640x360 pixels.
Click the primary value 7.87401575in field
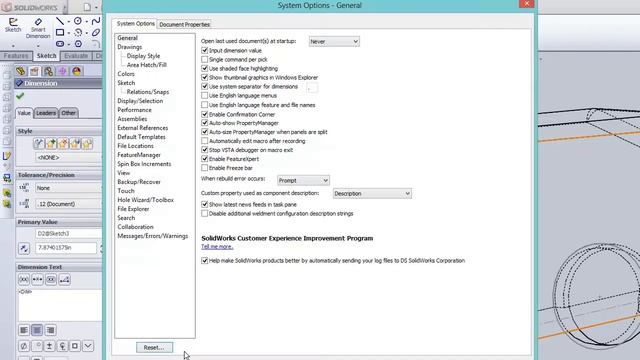(66, 248)
